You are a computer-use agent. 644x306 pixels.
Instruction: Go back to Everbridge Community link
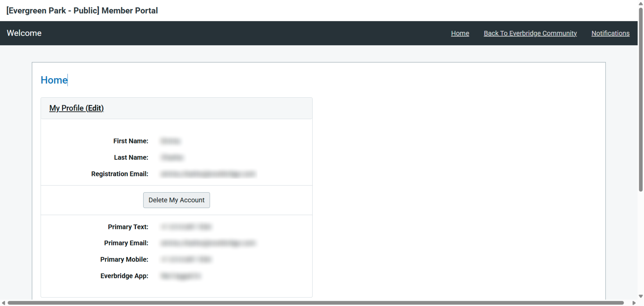click(530, 33)
